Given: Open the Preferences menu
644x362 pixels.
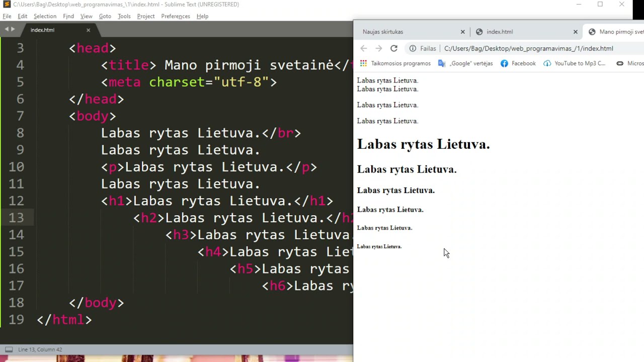Looking at the screenshot, I should tap(176, 16).
